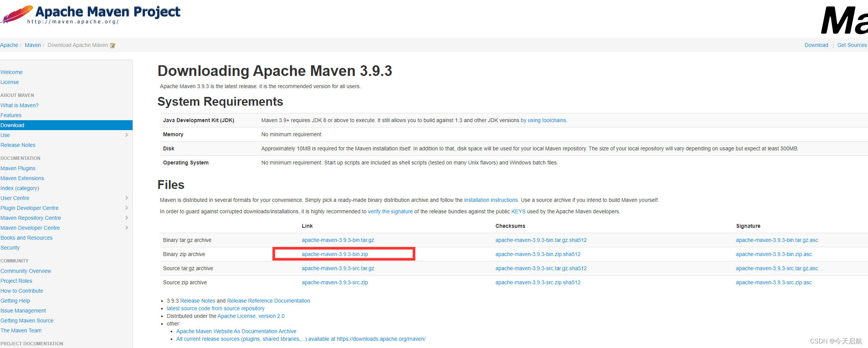Click the 'Binary zip archive' row label
Screen dimensions: 868x348
pyautogui.click(x=184, y=254)
